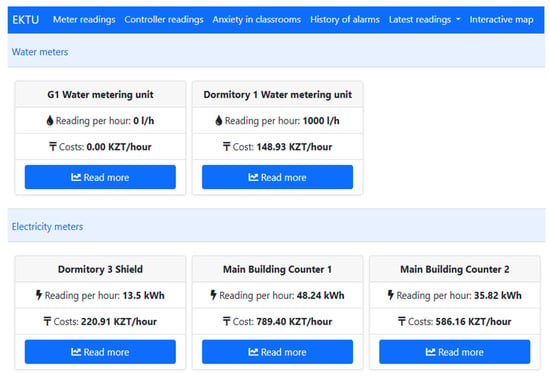Select the Dormitory 1 Water metering unit title
Image resolution: width=550 pixels, height=377 pixels.
tap(277, 95)
